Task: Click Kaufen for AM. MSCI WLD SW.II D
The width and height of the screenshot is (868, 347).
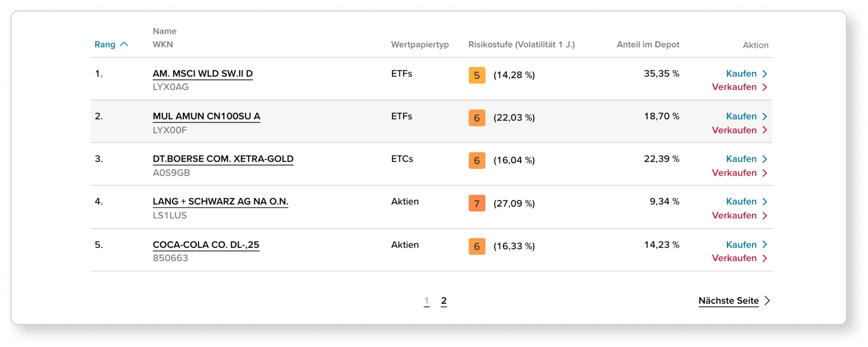Action: click(746, 74)
